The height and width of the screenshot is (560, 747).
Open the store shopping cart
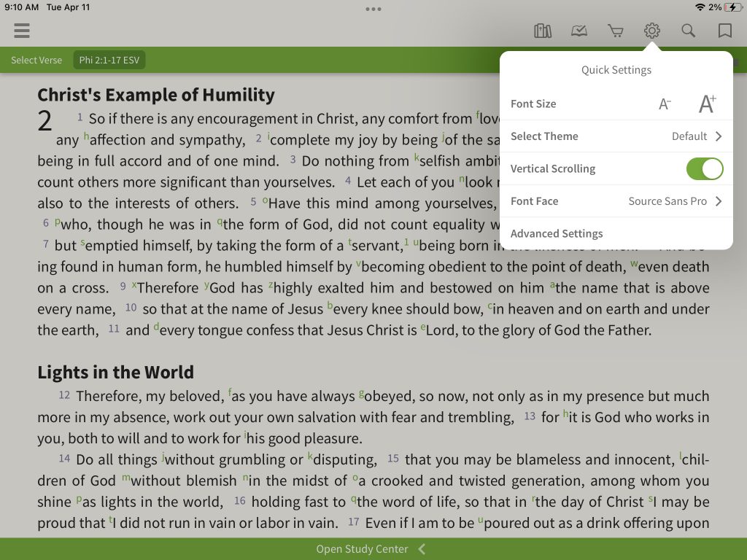616,31
